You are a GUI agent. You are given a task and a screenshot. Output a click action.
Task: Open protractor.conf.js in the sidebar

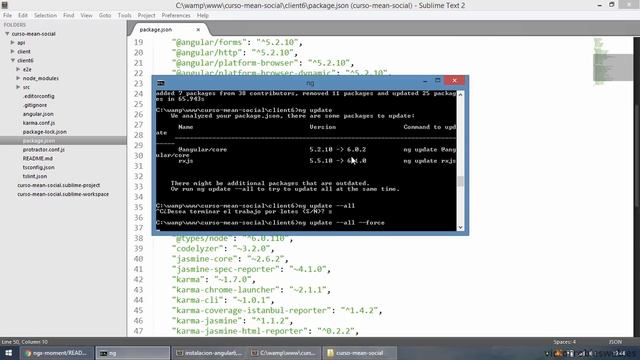click(44, 149)
